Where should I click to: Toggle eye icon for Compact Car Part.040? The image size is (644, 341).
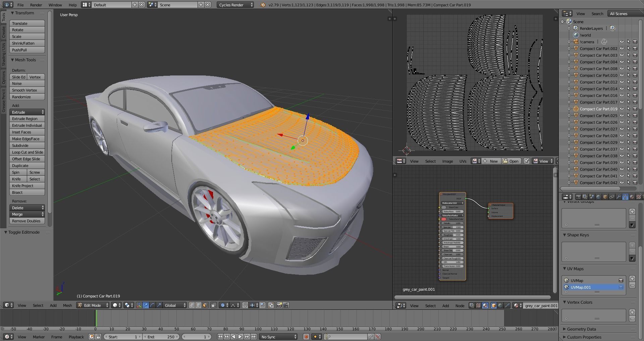coord(622,169)
